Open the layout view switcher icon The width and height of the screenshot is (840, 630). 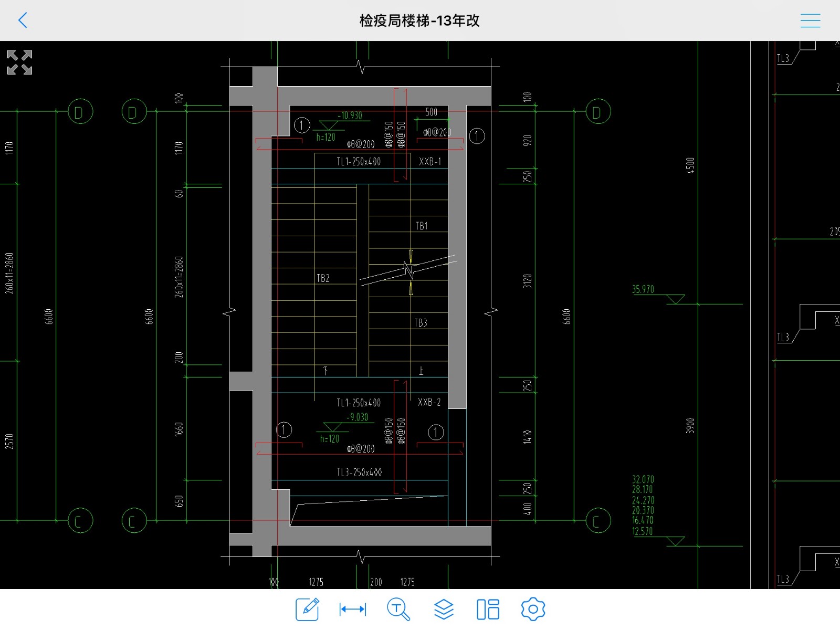pos(488,609)
